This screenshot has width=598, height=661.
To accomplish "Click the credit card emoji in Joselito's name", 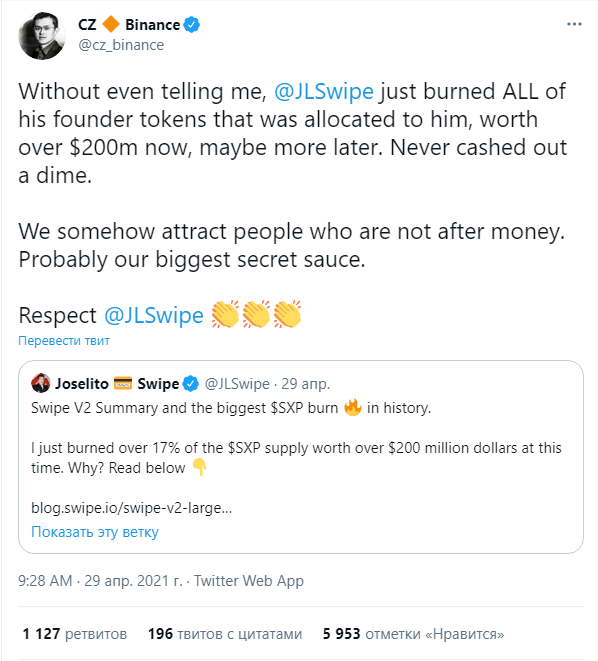I will (x=123, y=384).
